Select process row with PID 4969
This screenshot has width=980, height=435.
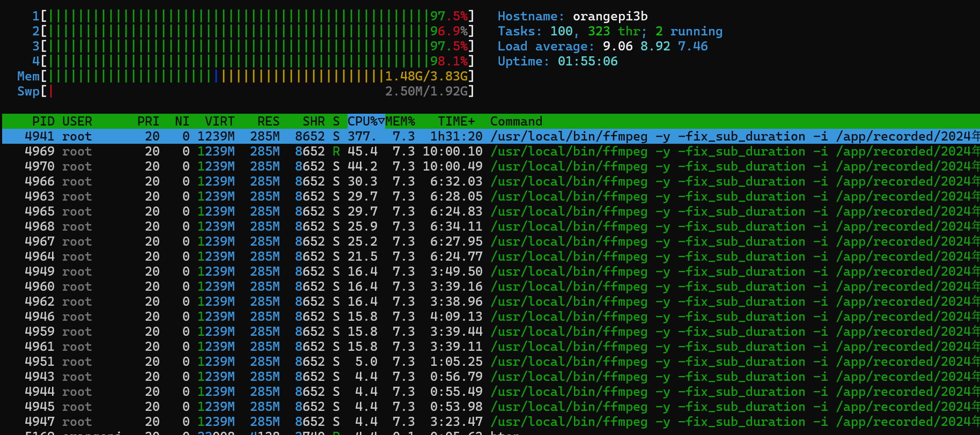point(491,151)
